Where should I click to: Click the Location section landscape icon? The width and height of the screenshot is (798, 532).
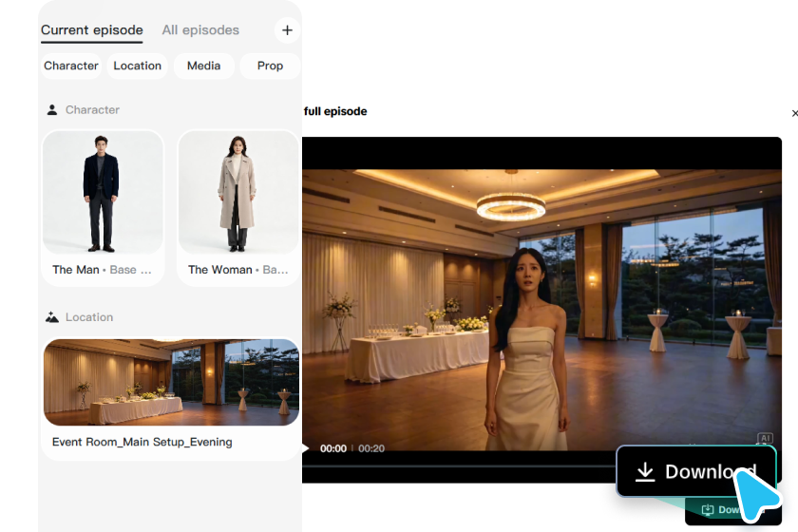tap(52, 317)
